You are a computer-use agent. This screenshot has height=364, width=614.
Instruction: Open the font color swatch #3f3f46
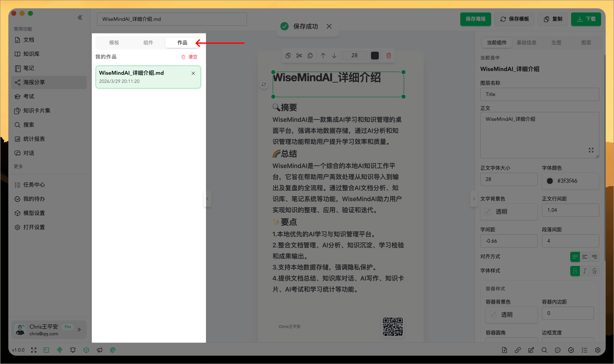[x=550, y=181]
